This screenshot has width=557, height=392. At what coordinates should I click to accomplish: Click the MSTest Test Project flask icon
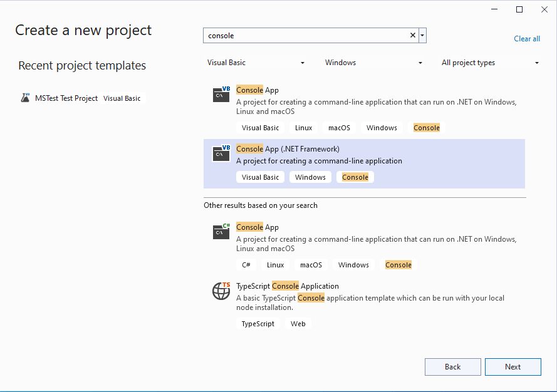click(26, 98)
